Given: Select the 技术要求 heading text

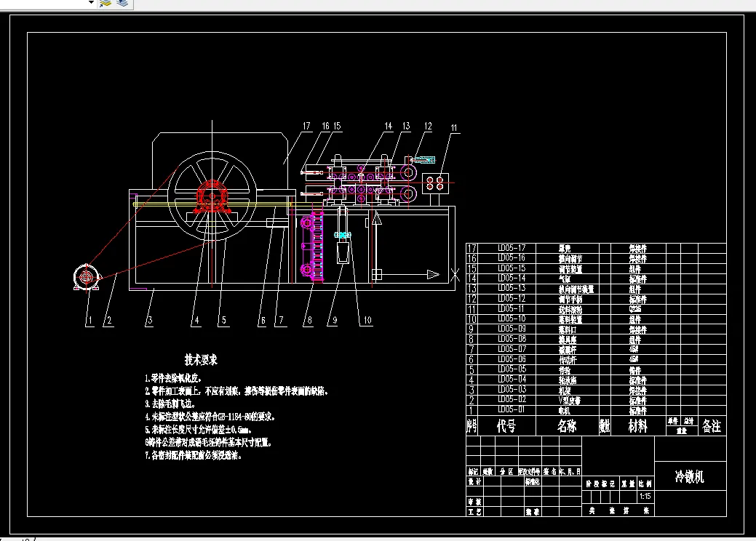Looking at the screenshot, I should point(201,359).
